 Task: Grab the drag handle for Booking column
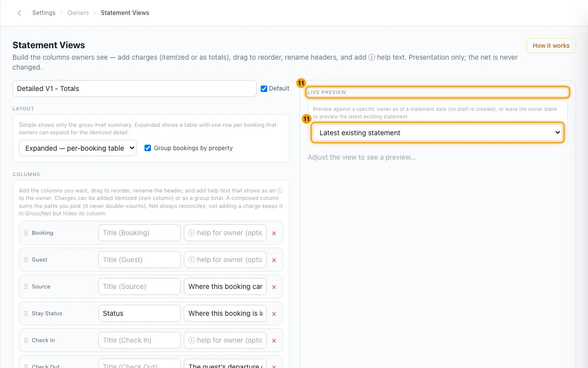coord(26,233)
